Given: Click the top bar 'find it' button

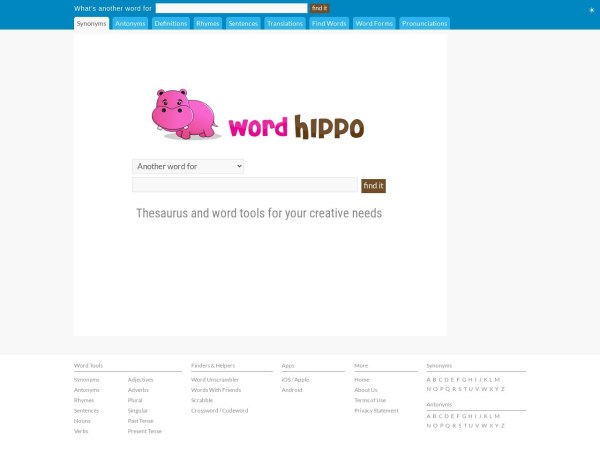Looking at the screenshot, I should 320,8.
